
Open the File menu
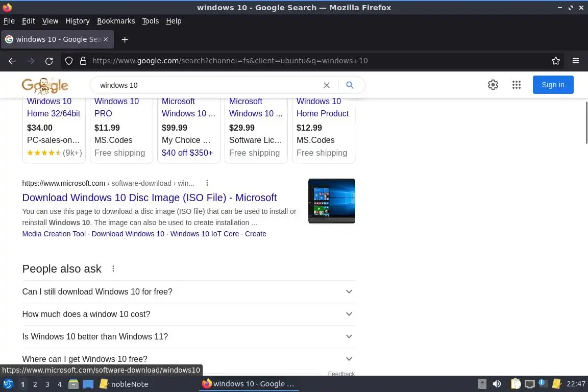pos(9,21)
